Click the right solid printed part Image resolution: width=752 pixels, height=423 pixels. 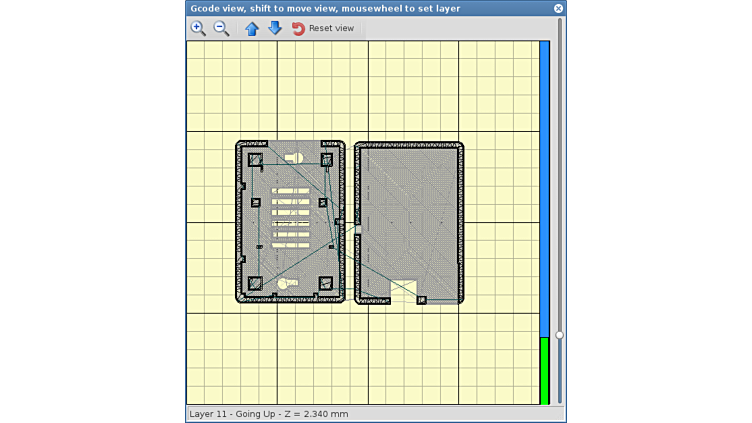(x=409, y=210)
